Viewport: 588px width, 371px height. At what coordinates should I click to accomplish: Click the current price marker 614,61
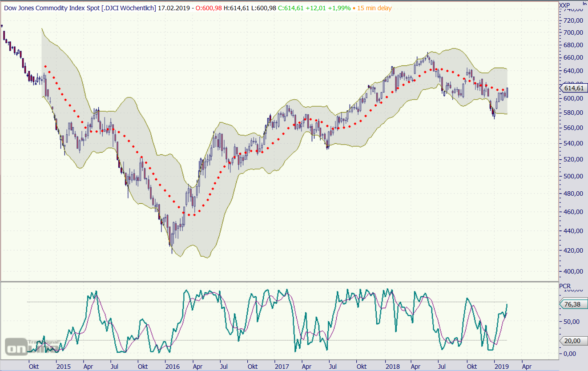click(x=573, y=88)
